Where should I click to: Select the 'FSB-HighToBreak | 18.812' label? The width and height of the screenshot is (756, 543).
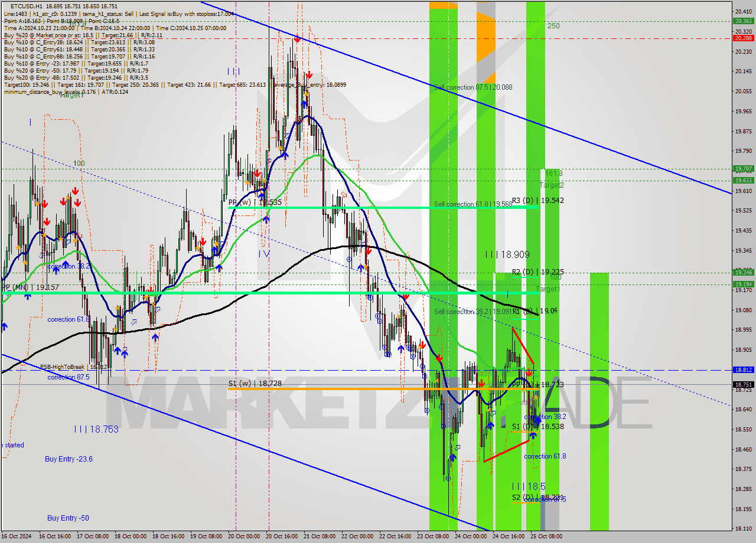click(x=74, y=367)
